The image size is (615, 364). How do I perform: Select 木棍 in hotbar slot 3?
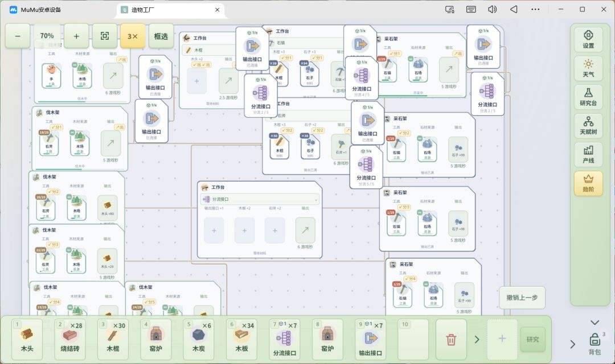[x=113, y=340]
